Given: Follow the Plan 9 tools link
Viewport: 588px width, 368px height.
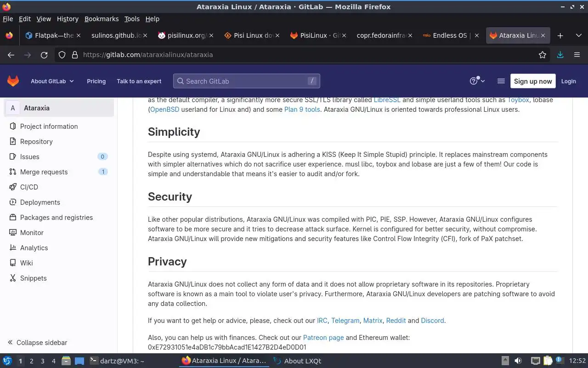Looking at the screenshot, I should pyautogui.click(x=302, y=109).
